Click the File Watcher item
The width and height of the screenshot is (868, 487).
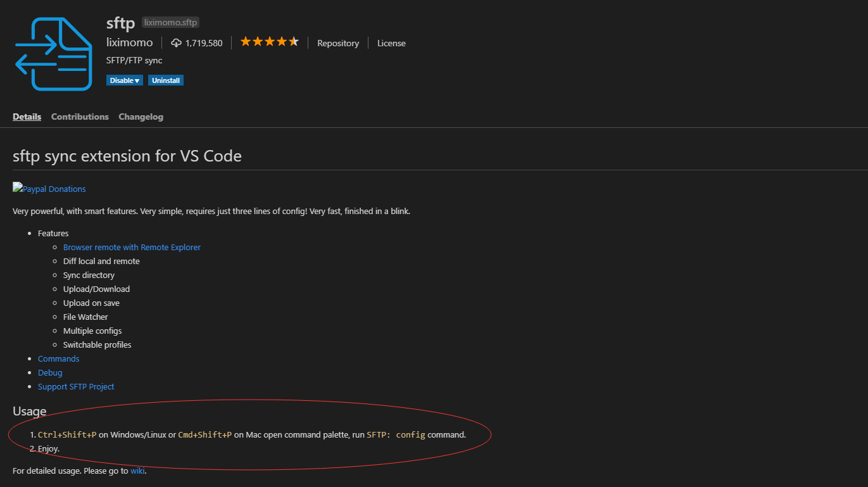click(x=85, y=317)
